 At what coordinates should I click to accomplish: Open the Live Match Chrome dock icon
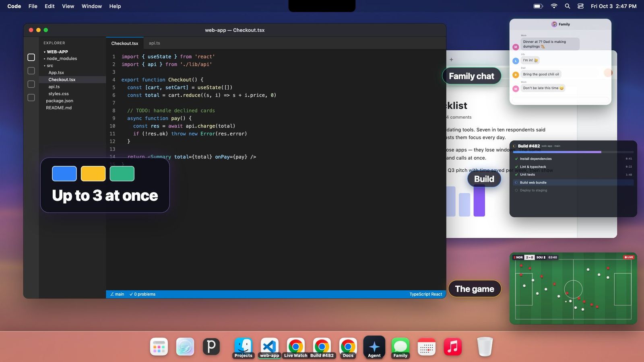[x=296, y=347]
